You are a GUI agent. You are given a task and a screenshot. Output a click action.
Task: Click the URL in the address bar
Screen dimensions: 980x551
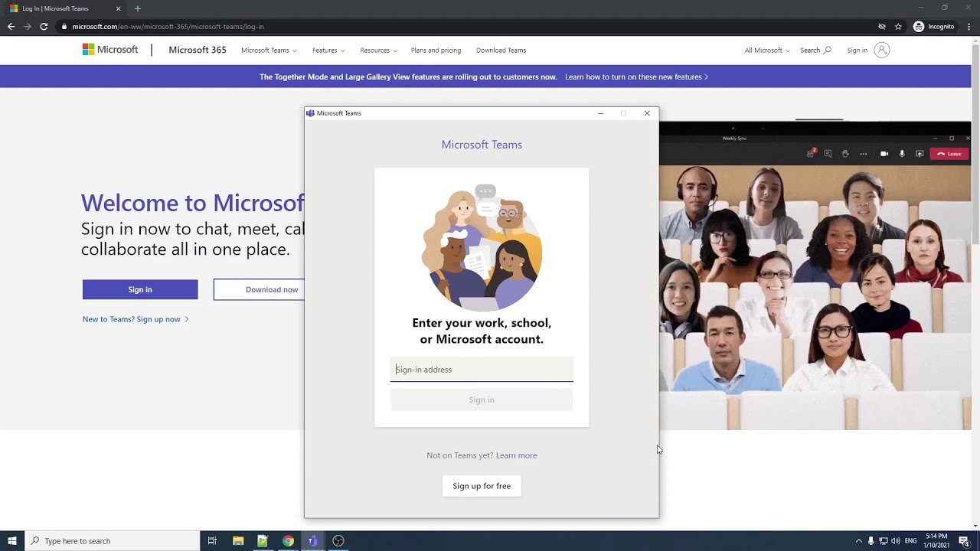coord(168,27)
